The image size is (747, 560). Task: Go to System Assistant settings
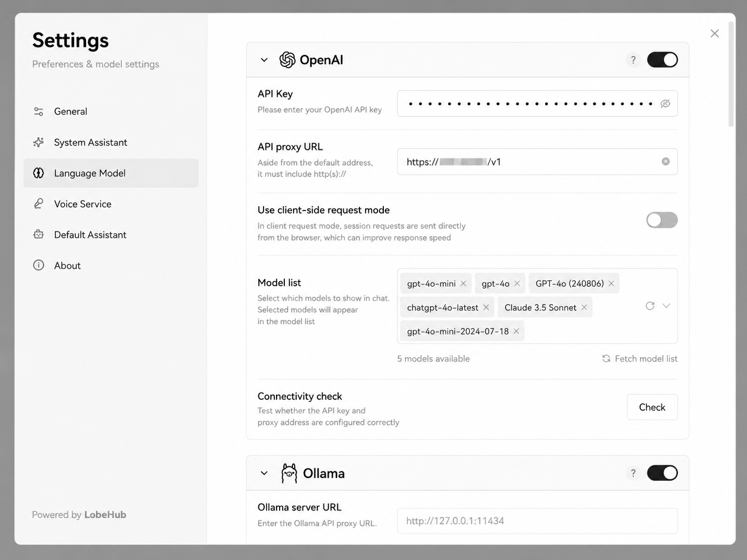111,142
